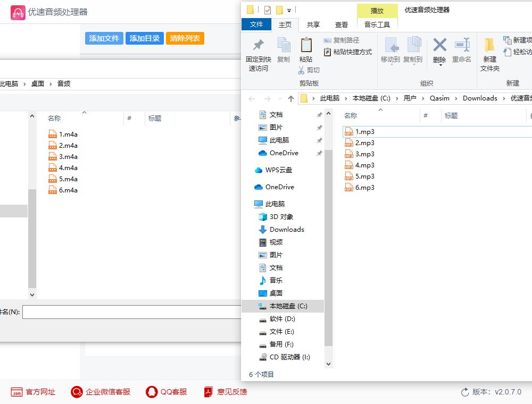Click the refresh icon next to version number
This screenshot has width=532, height=404.
[464, 392]
